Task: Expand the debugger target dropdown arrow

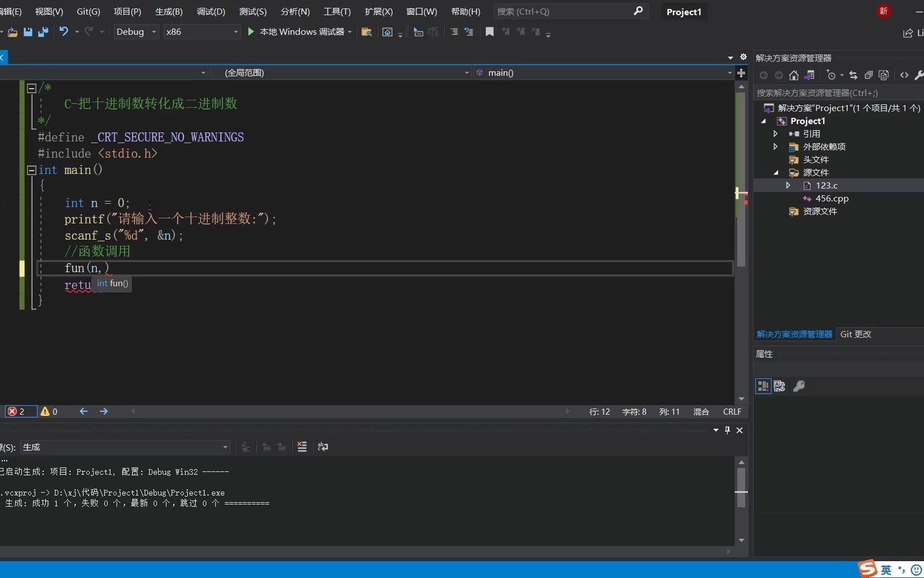Action: [x=350, y=32]
